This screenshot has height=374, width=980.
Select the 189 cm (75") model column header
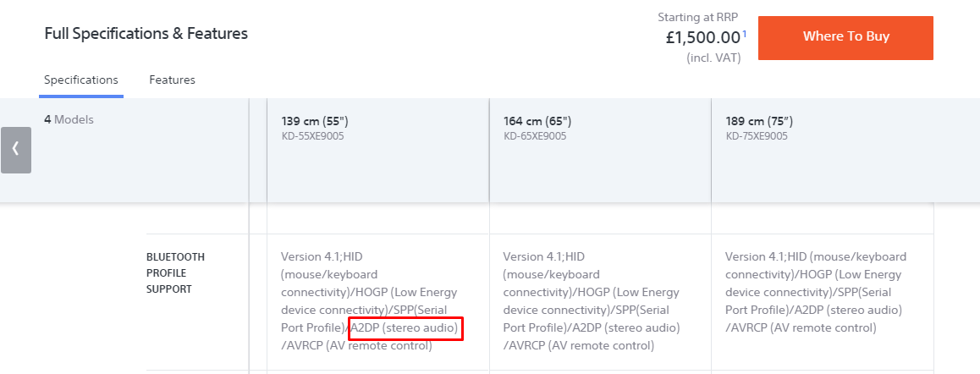pyautogui.click(x=759, y=120)
